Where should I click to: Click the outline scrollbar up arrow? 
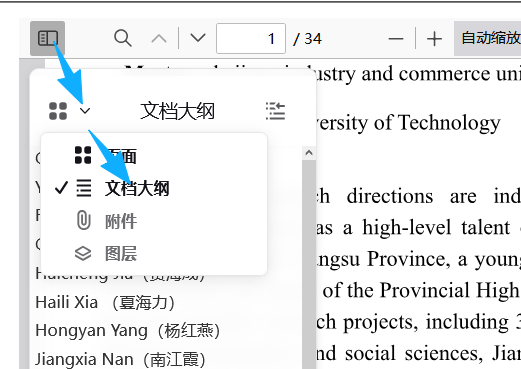309,153
